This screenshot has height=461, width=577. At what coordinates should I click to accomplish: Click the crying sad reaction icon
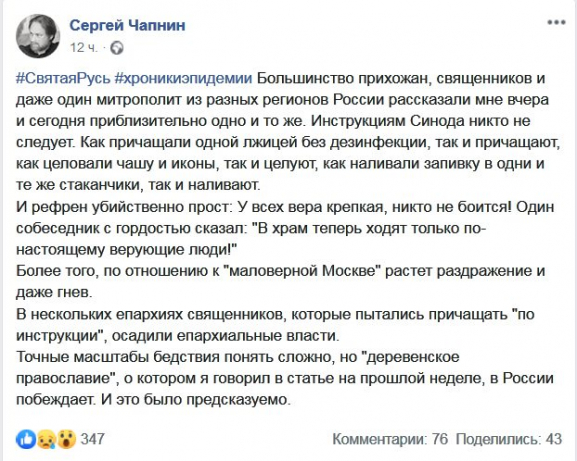click(x=46, y=439)
